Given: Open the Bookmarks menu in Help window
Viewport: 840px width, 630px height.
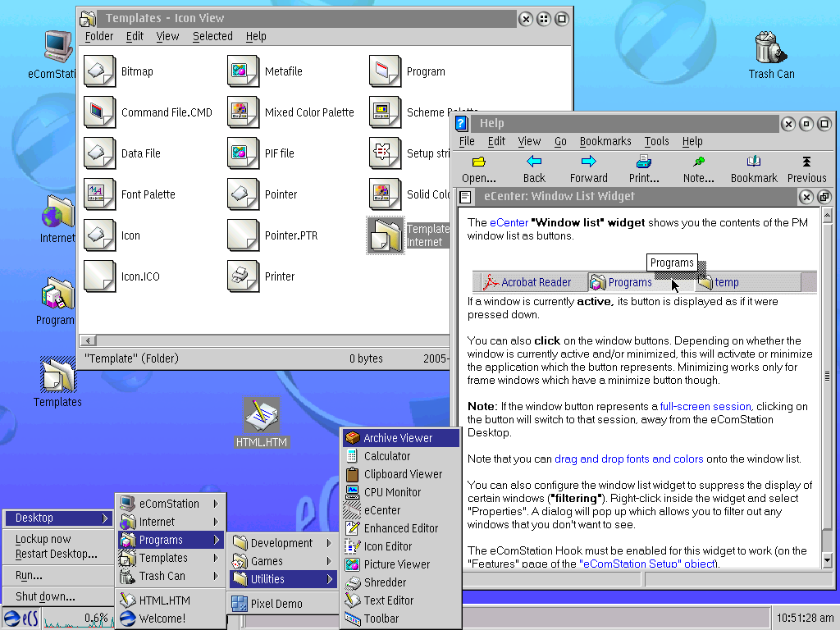Looking at the screenshot, I should pyautogui.click(x=605, y=141).
